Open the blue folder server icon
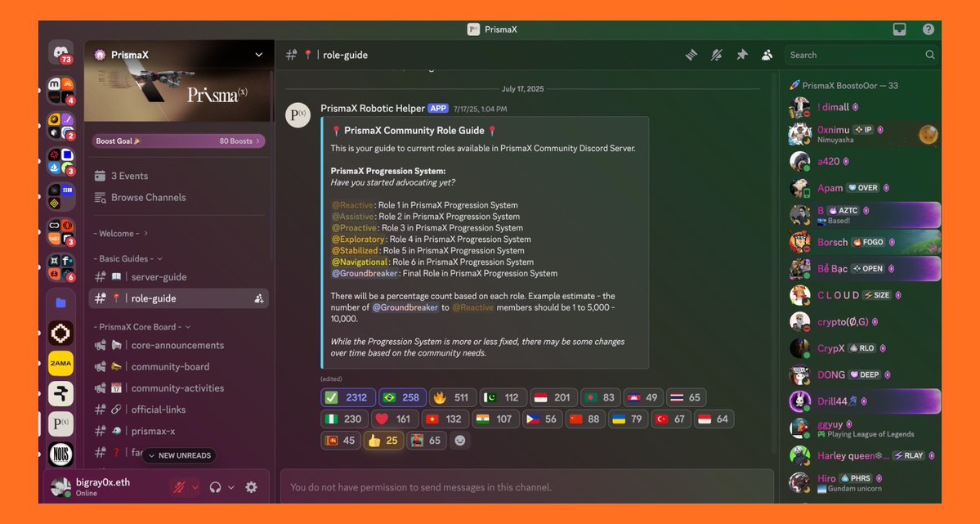 tap(60, 303)
